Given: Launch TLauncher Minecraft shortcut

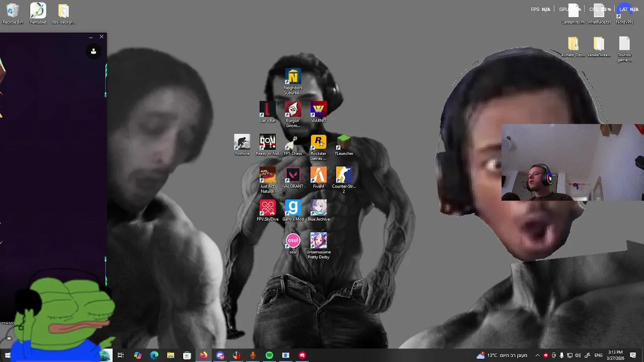Looking at the screenshot, I should [x=344, y=145].
